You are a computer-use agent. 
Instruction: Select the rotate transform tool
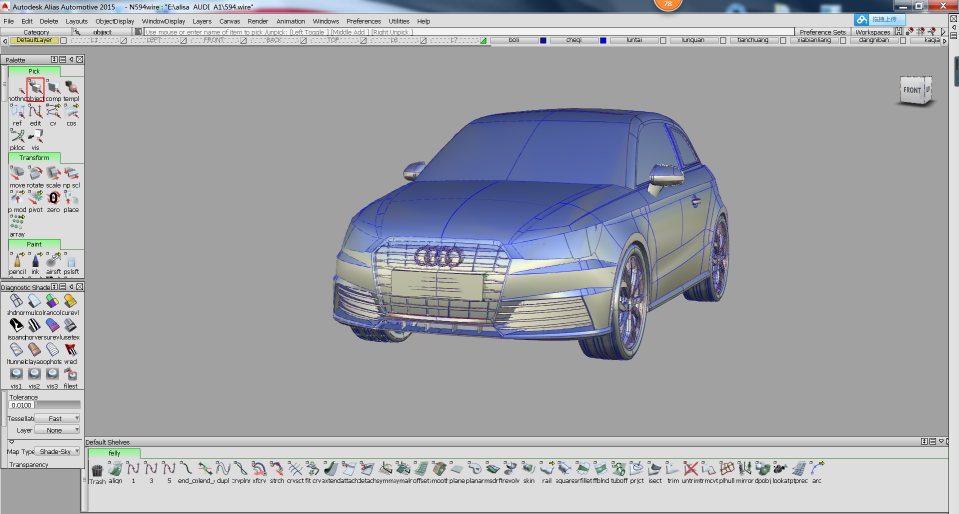click(36, 174)
